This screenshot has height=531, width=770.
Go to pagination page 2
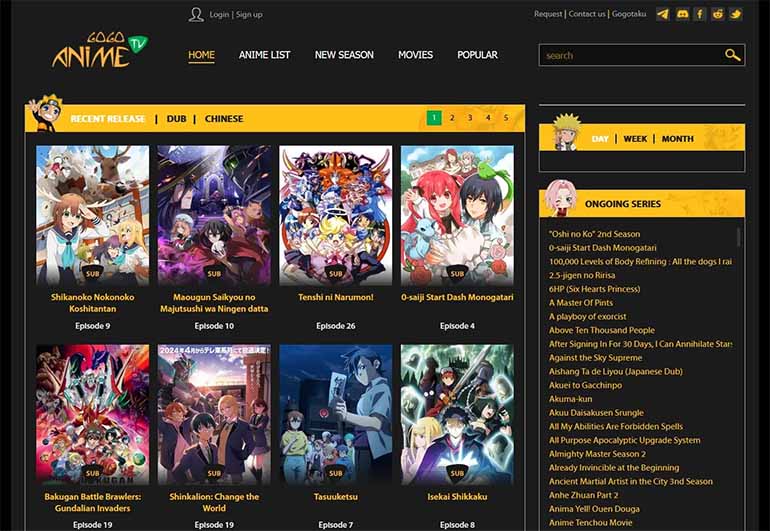(x=452, y=118)
